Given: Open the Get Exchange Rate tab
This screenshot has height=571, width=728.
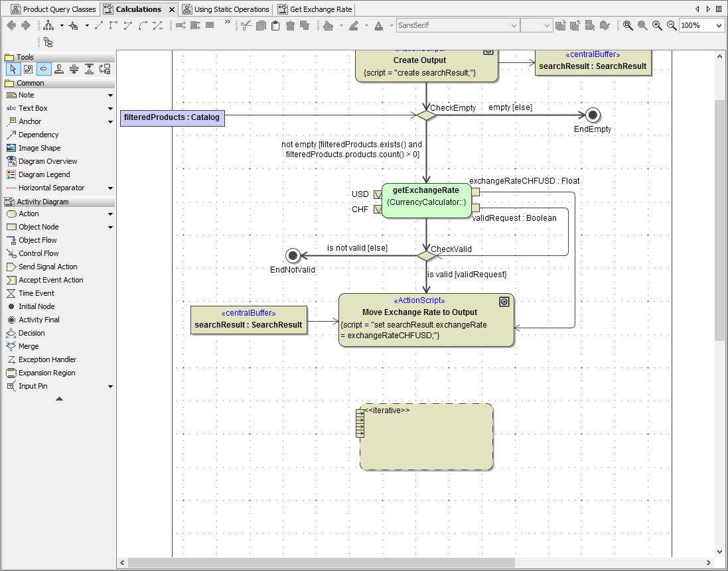Looking at the screenshot, I should click(320, 9).
